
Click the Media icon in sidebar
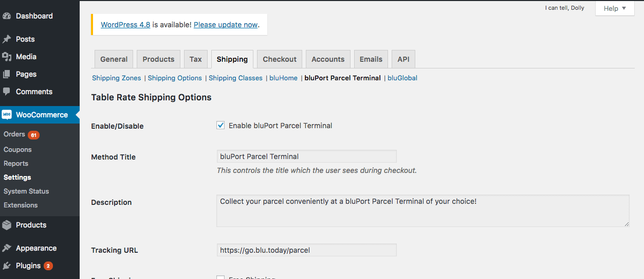7,57
